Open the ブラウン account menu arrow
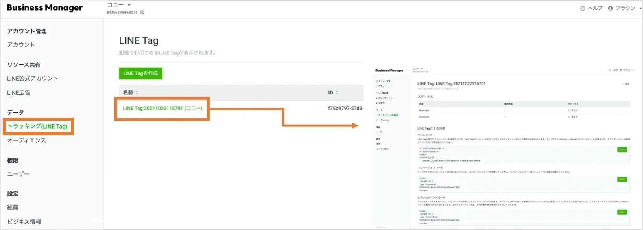This screenshot has height=230, width=644. click(640, 8)
